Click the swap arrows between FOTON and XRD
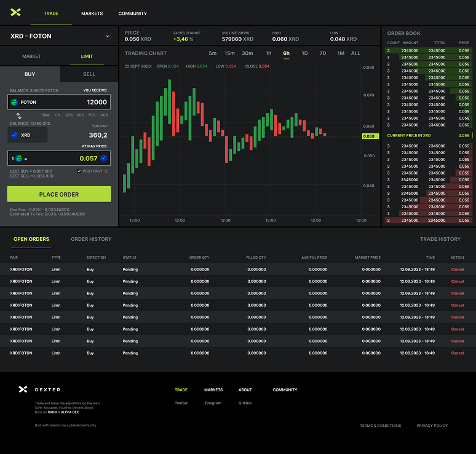Viewport: 476px width, 454px height. tap(18, 115)
